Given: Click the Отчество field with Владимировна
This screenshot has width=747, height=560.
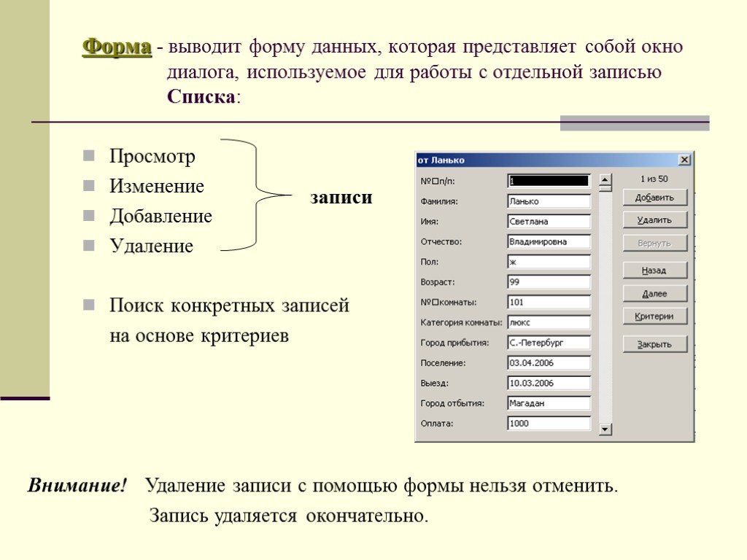Looking at the screenshot, I should click(549, 241).
